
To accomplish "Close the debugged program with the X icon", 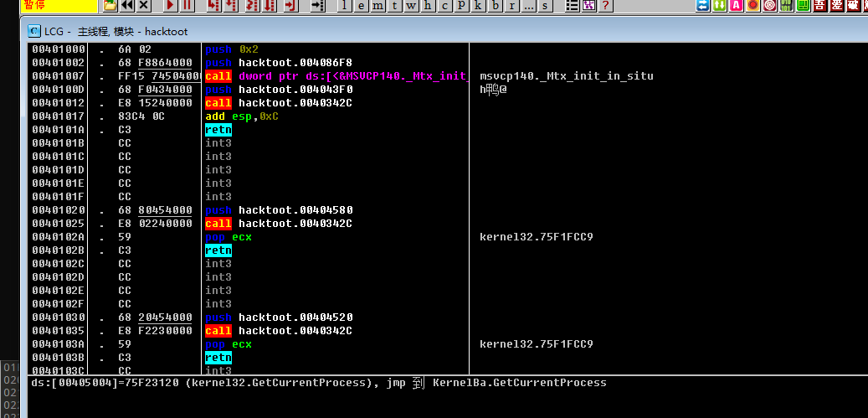I will pyautogui.click(x=144, y=6).
